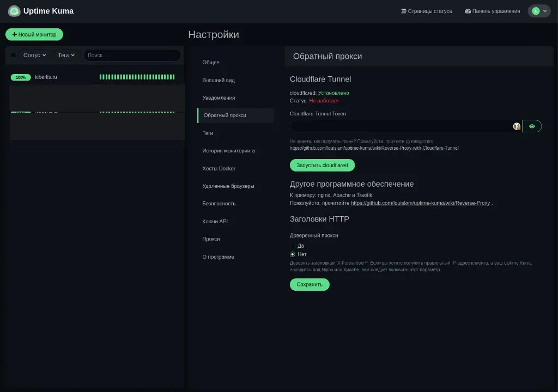The width and height of the screenshot is (558, 392).
Task: Select Нет for Доверенный прокси
Action: [293, 254]
